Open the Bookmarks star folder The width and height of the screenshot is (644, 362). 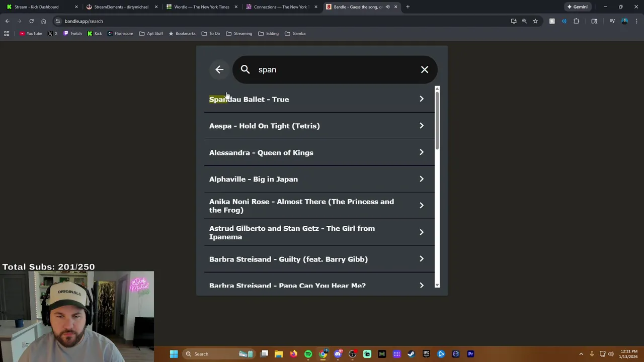point(182,33)
